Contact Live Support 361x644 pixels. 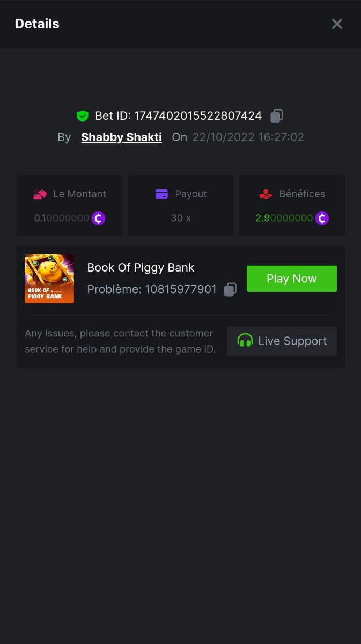tap(282, 341)
